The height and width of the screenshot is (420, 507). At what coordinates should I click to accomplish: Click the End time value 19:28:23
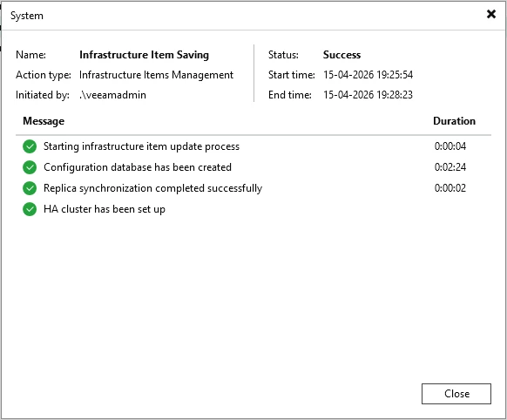[x=368, y=95]
